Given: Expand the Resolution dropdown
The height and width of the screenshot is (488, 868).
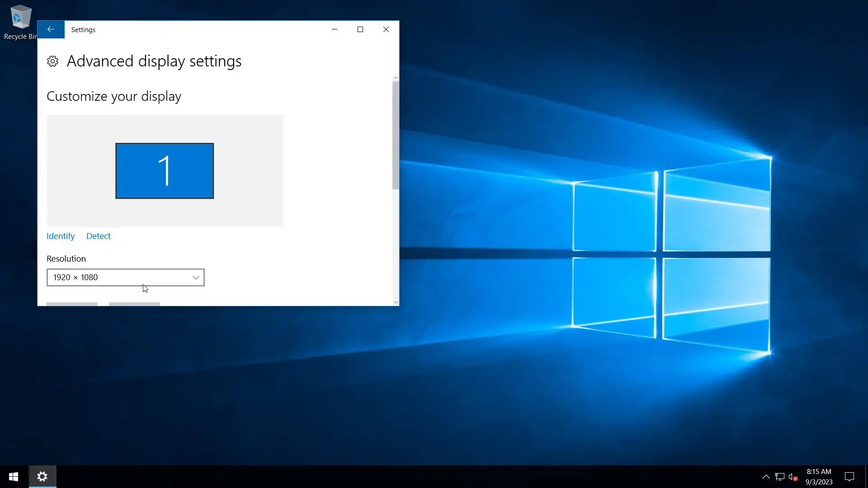Looking at the screenshot, I should pos(125,277).
